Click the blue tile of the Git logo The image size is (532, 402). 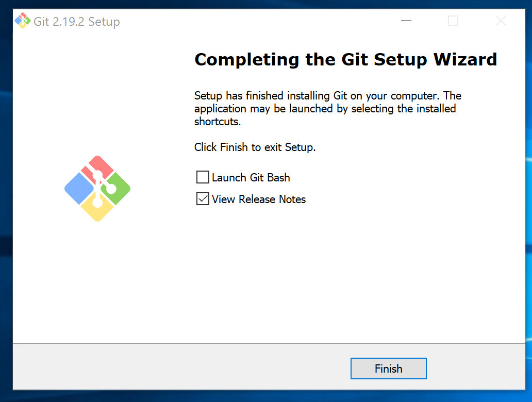click(79, 189)
